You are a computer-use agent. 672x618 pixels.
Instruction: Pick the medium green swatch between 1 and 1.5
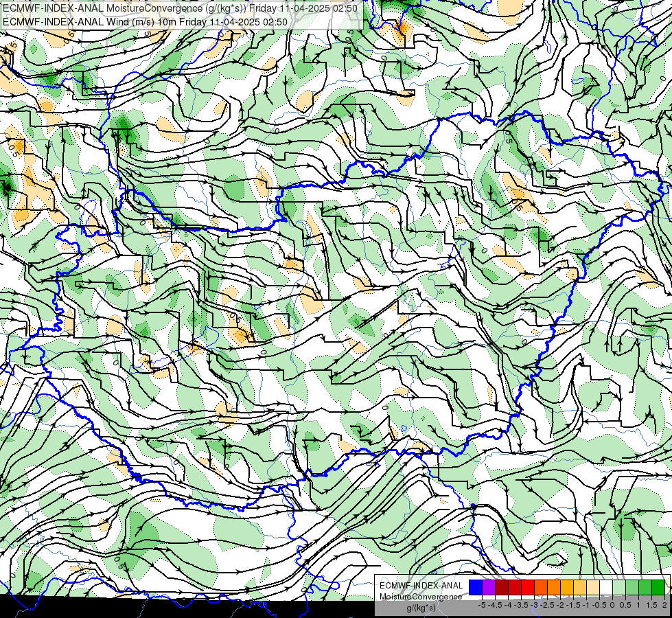645,587
